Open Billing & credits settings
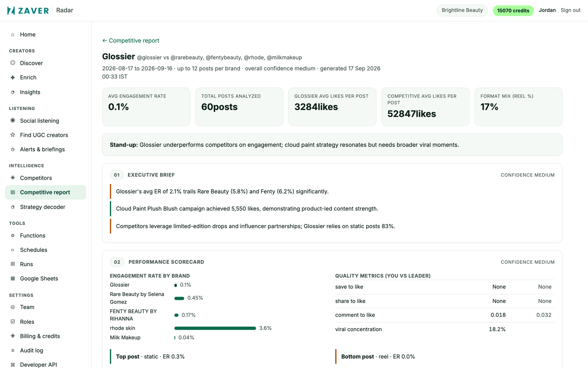 click(x=46, y=336)
